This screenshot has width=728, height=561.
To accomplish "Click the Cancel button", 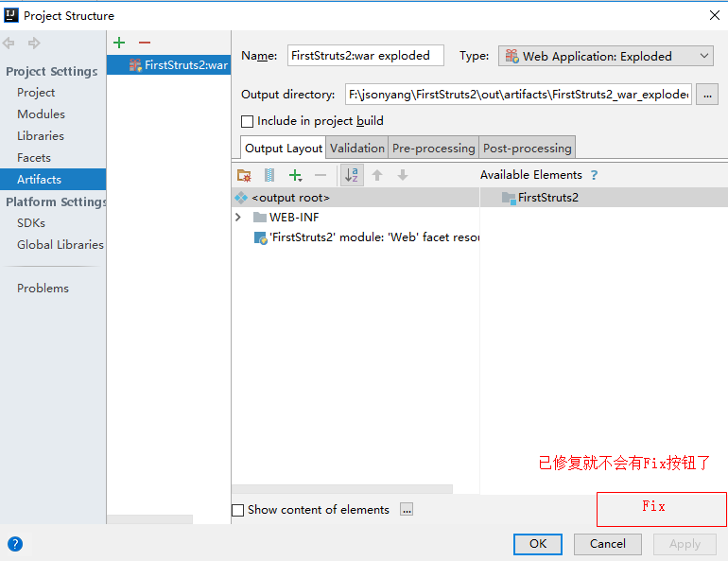I will tap(607, 544).
